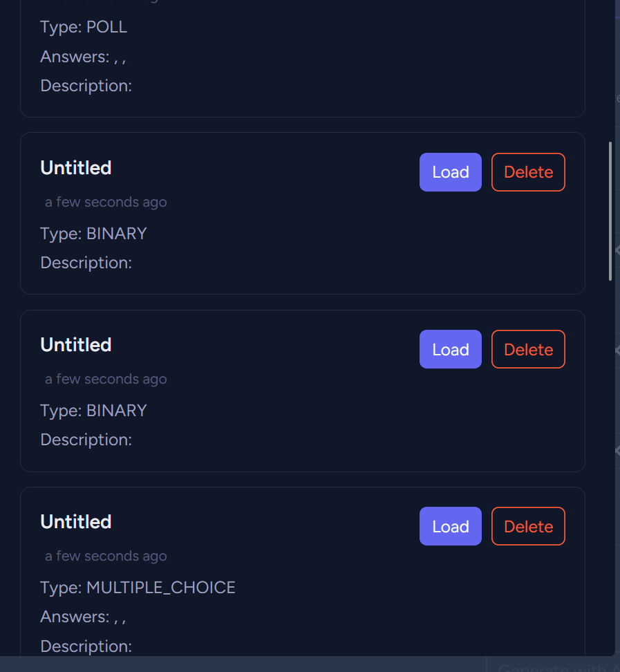
Task: Click Description in the lower BINARY card
Action: [86, 440]
